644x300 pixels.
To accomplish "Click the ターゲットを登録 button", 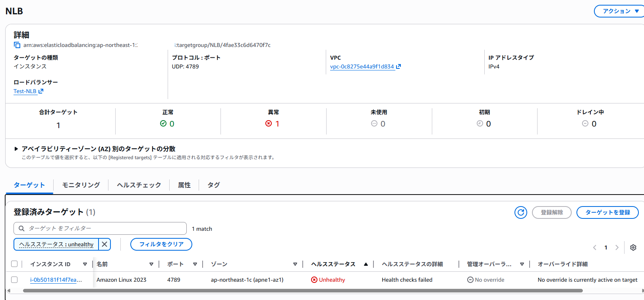I will point(607,212).
